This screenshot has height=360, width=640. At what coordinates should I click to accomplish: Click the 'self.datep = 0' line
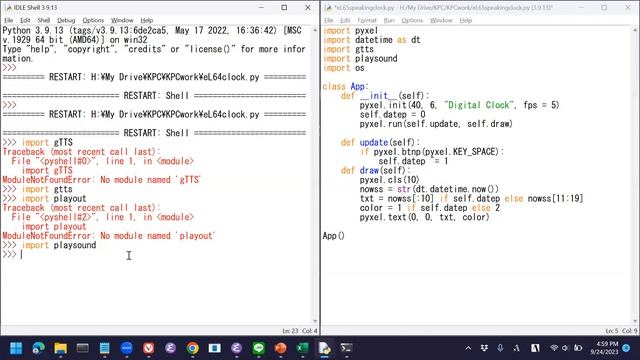pyautogui.click(x=392, y=114)
